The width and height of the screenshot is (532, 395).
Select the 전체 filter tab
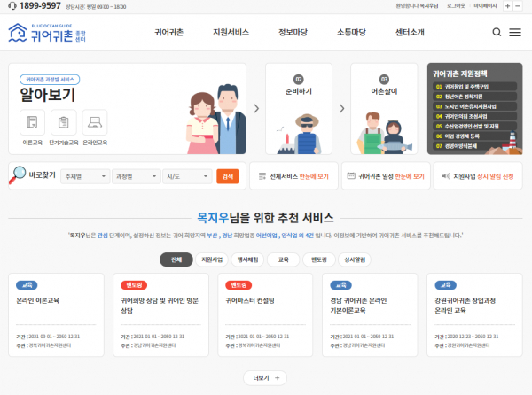pos(176,259)
